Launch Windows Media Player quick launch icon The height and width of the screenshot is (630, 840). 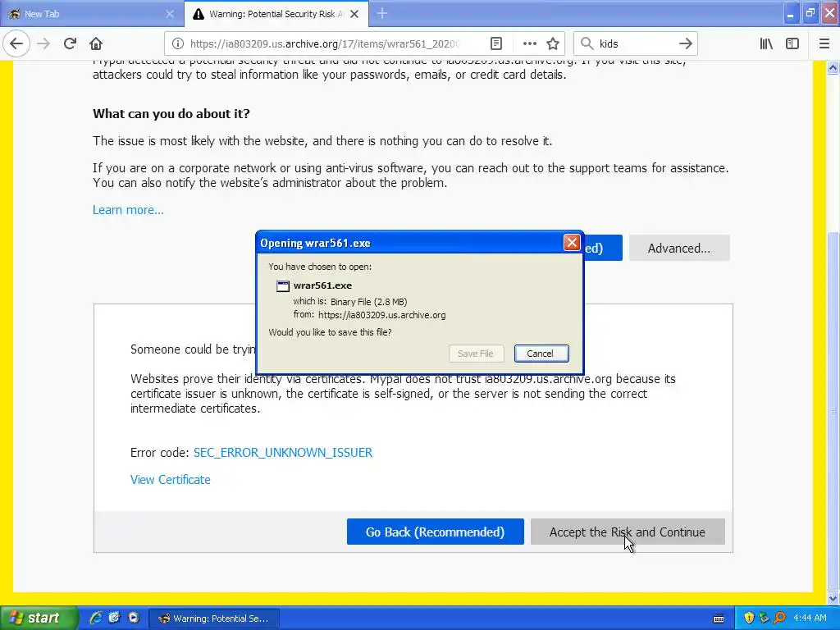point(134,619)
